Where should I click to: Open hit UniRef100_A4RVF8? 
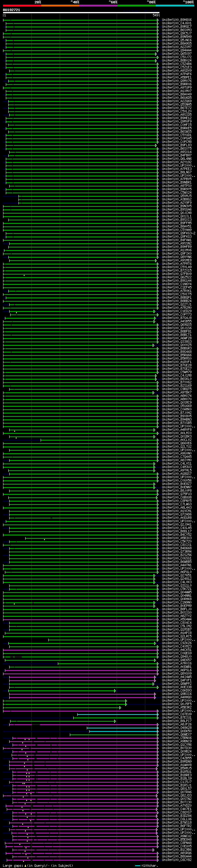click(177, 430)
